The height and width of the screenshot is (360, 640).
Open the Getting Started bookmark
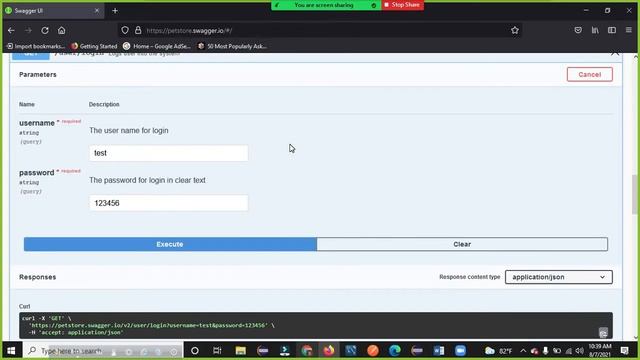[x=94, y=46]
